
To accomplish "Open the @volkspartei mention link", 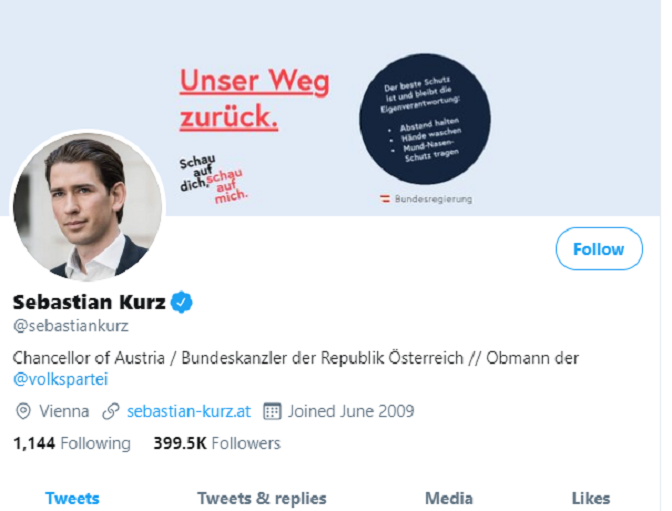I will pos(60,379).
